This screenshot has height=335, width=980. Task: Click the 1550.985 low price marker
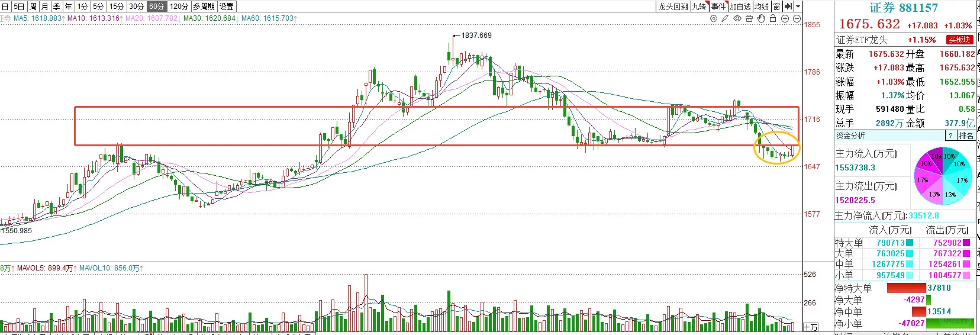point(17,230)
